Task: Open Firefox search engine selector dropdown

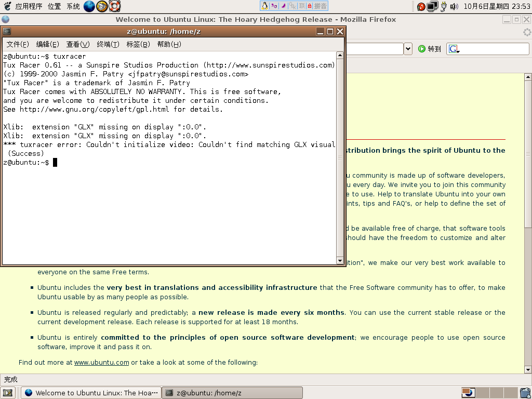Action: 454,49
